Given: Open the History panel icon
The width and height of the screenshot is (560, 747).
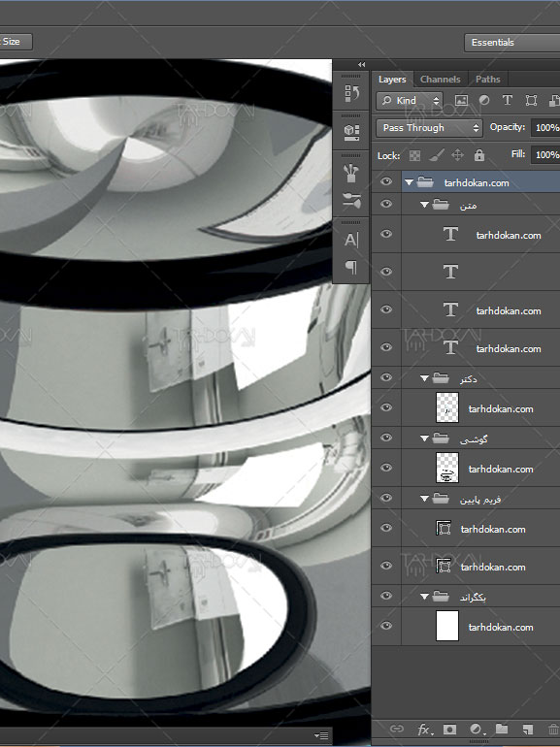Looking at the screenshot, I should click(351, 93).
